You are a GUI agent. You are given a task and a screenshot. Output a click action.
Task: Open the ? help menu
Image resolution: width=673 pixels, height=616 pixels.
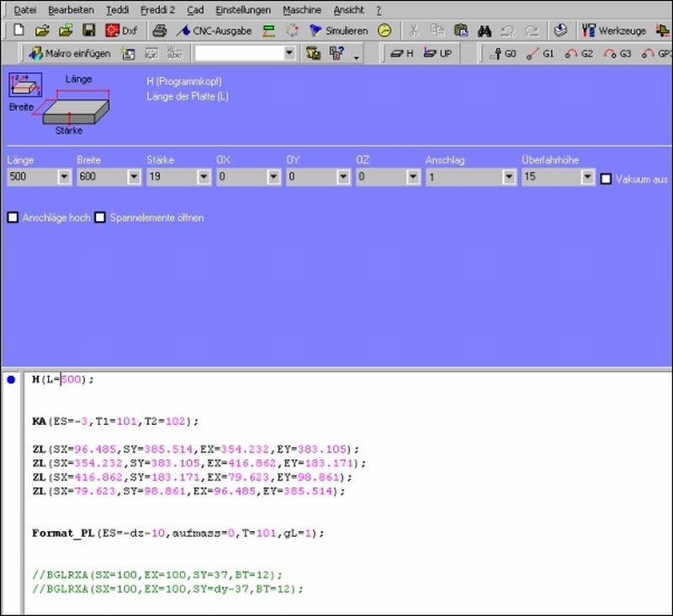click(x=379, y=10)
